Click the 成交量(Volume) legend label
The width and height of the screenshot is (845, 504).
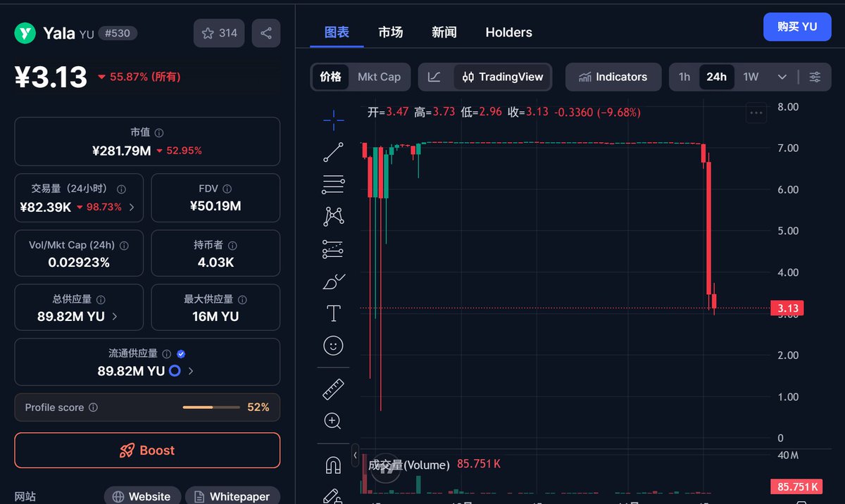408,465
